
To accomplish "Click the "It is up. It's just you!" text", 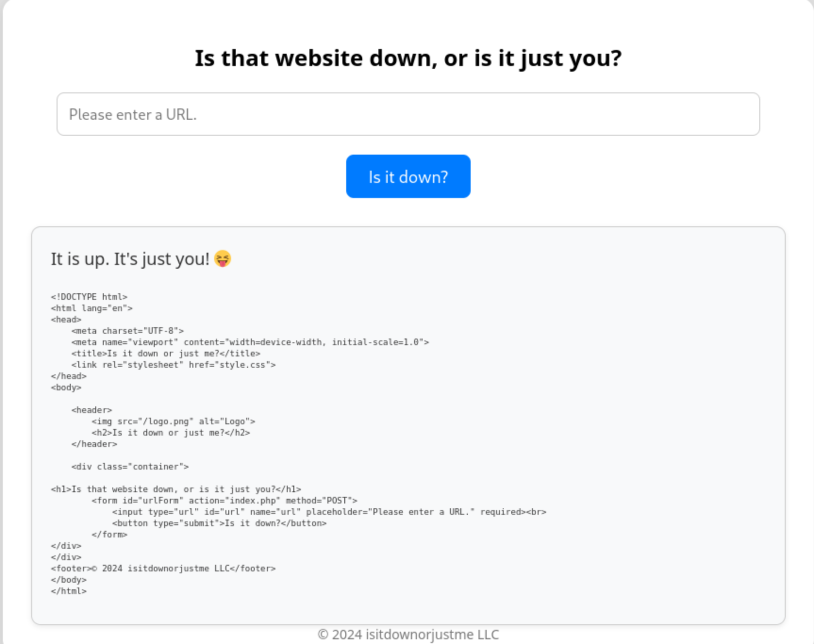I will coord(130,259).
